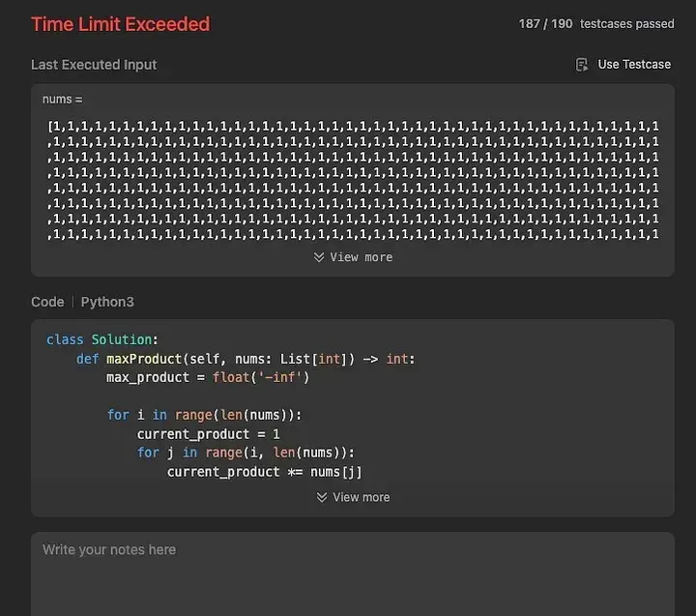The image size is (696, 616).
Task: Click the "max_product = float('-inf')" line
Action: coord(208,377)
